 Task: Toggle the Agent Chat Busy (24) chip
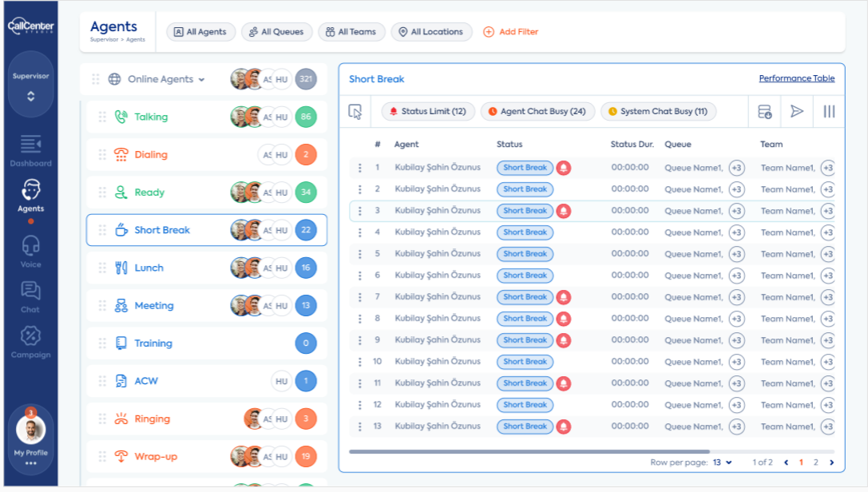537,111
